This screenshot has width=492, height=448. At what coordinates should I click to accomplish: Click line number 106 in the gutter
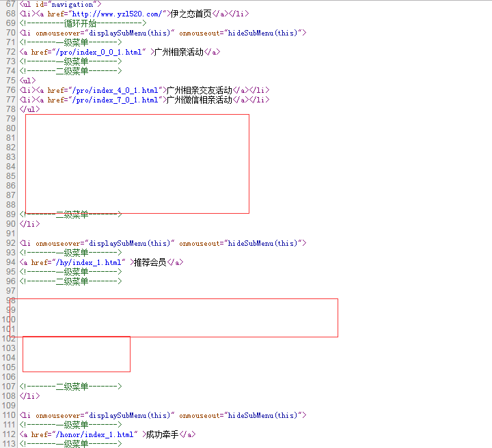click(x=8, y=377)
